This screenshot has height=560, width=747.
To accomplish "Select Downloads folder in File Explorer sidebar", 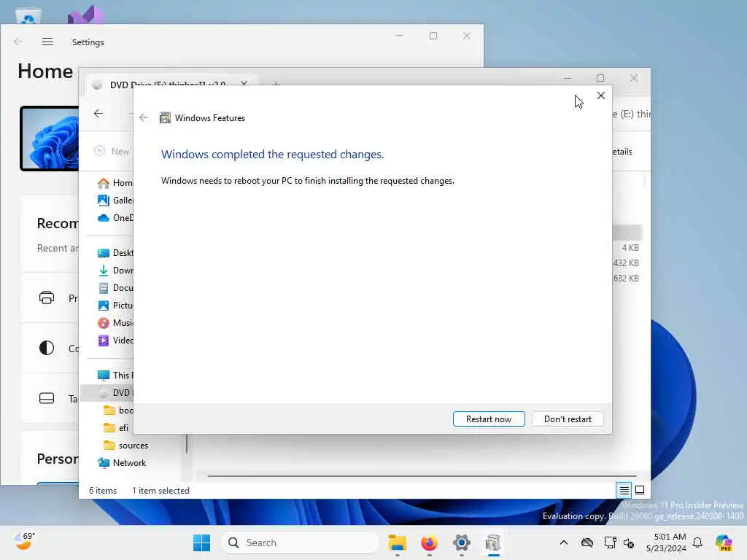I will tap(115, 271).
